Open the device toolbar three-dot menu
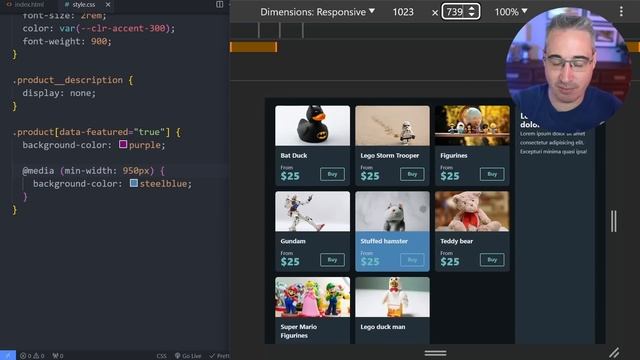Screen dimensions: 640x360 tap(621, 11)
